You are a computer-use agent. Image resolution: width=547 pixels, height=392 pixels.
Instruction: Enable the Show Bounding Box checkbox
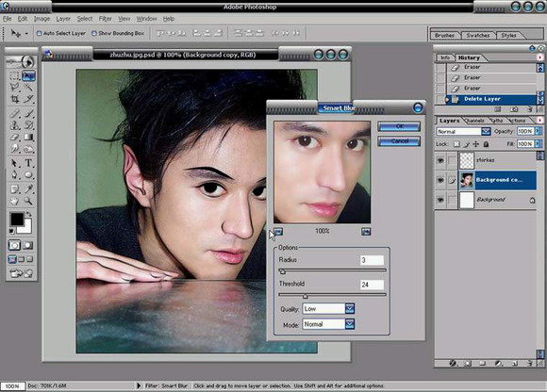pyautogui.click(x=94, y=33)
